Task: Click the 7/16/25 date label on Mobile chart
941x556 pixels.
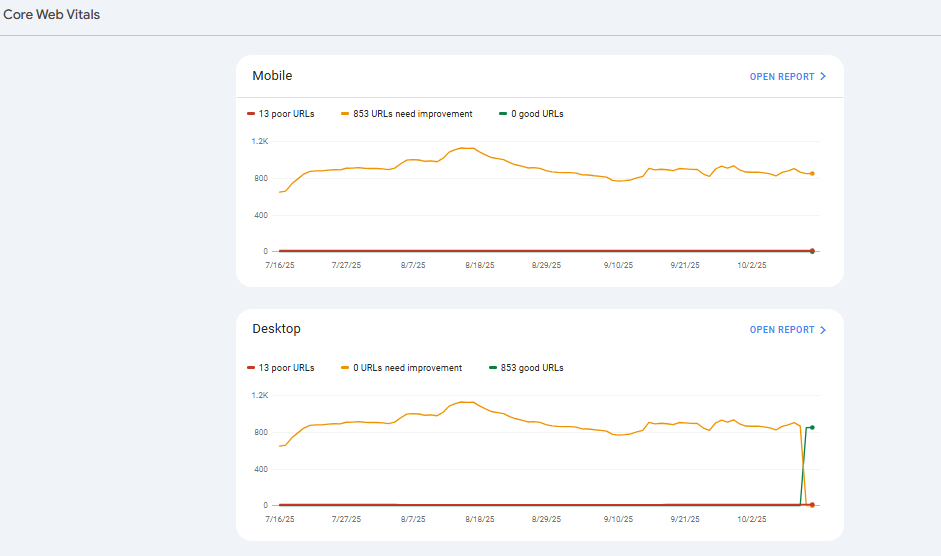Action: point(280,266)
